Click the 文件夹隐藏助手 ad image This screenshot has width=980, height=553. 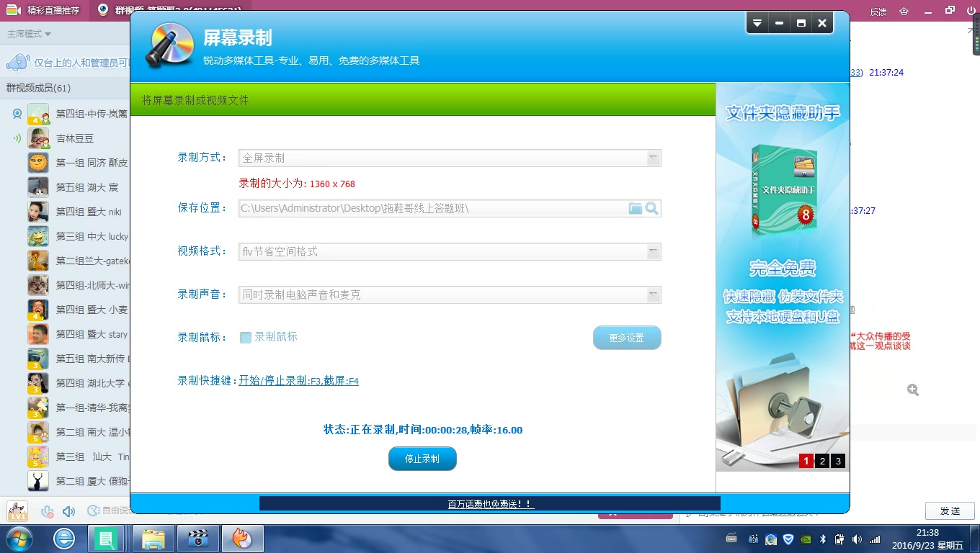pyautogui.click(x=783, y=277)
